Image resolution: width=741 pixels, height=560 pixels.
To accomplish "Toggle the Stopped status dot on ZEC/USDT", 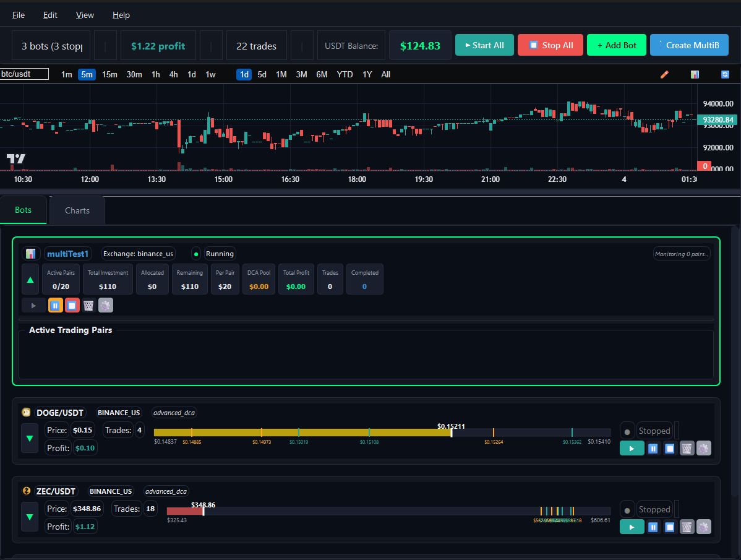I will 627,509.
